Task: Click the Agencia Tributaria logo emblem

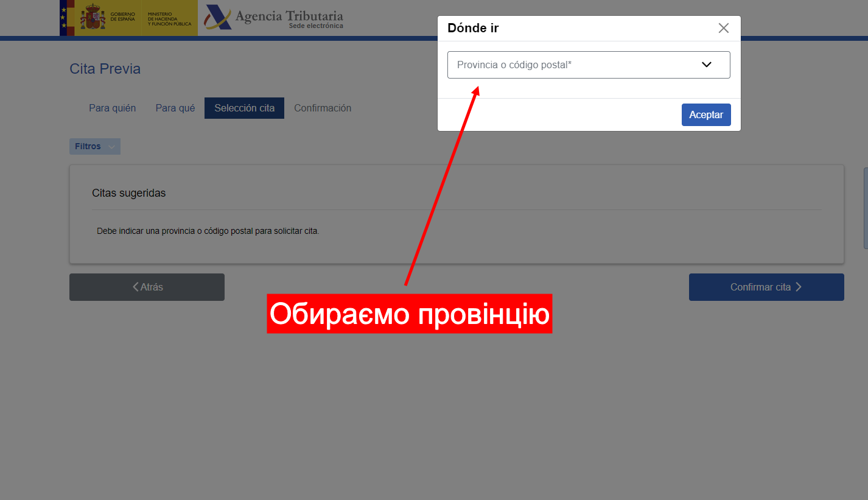Action: (x=217, y=17)
